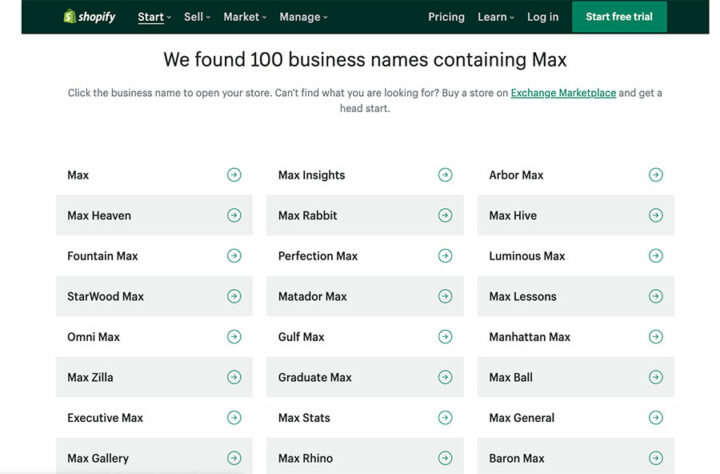This screenshot has width=720, height=474.
Task: Tap arrow icon for Matador Max
Action: point(445,296)
